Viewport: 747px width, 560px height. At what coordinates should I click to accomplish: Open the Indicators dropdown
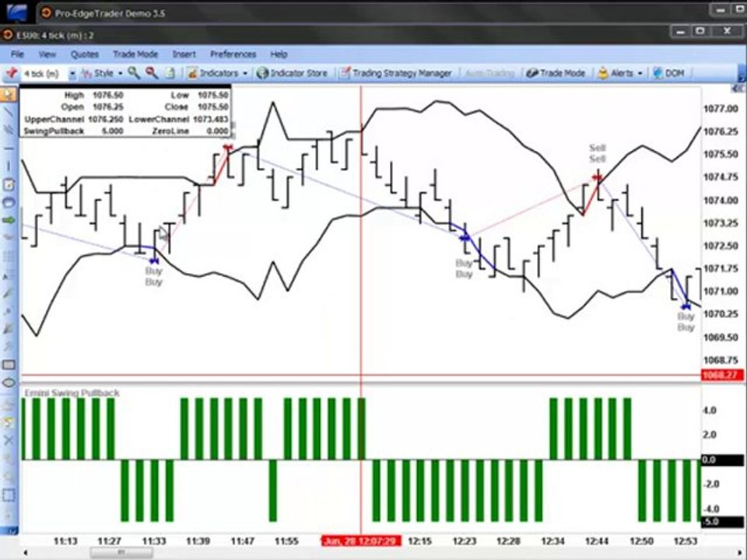(x=217, y=73)
